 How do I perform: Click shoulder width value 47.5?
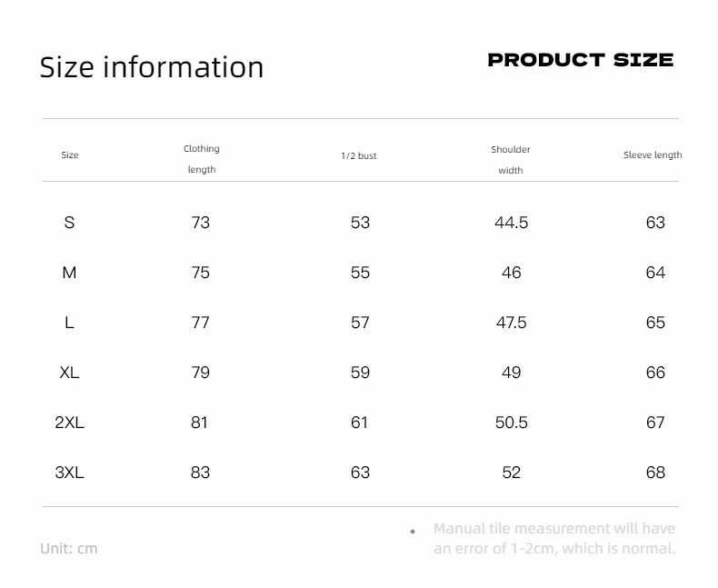pos(511,323)
